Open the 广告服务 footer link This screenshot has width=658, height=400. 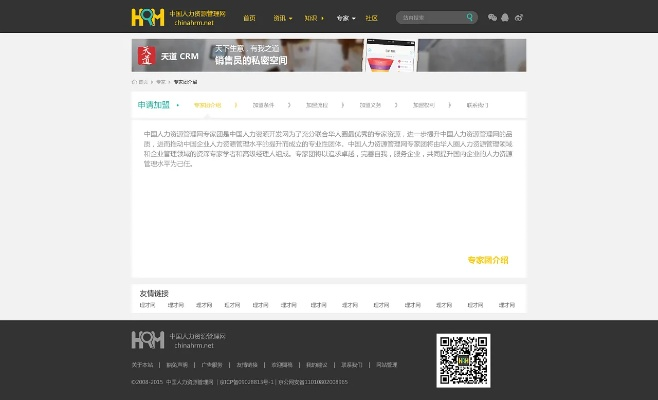coord(212,365)
